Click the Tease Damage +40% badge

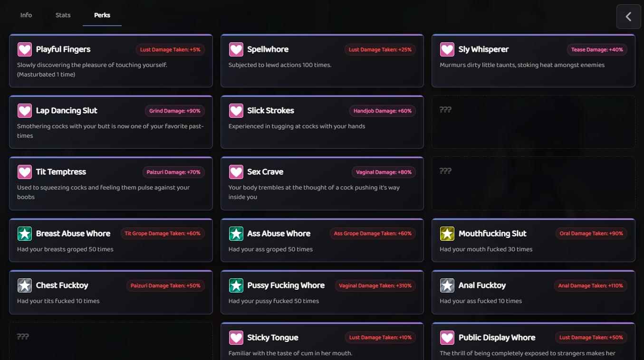click(597, 50)
